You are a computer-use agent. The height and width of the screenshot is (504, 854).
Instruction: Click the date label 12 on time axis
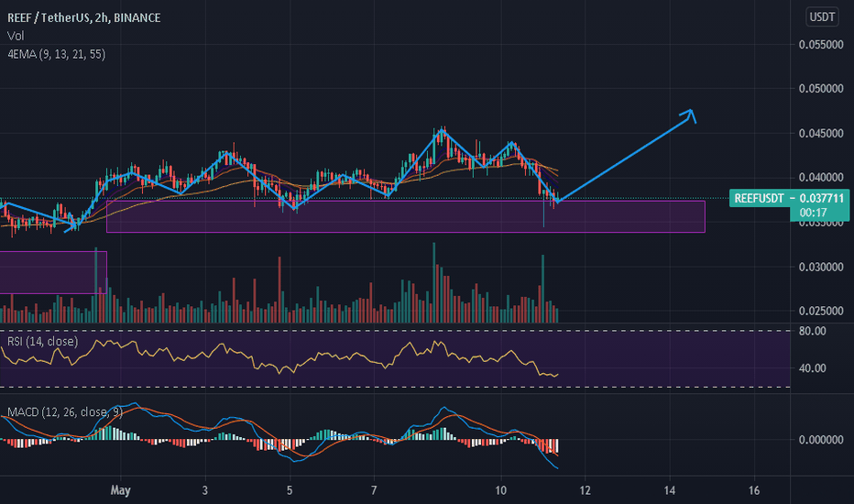click(585, 490)
